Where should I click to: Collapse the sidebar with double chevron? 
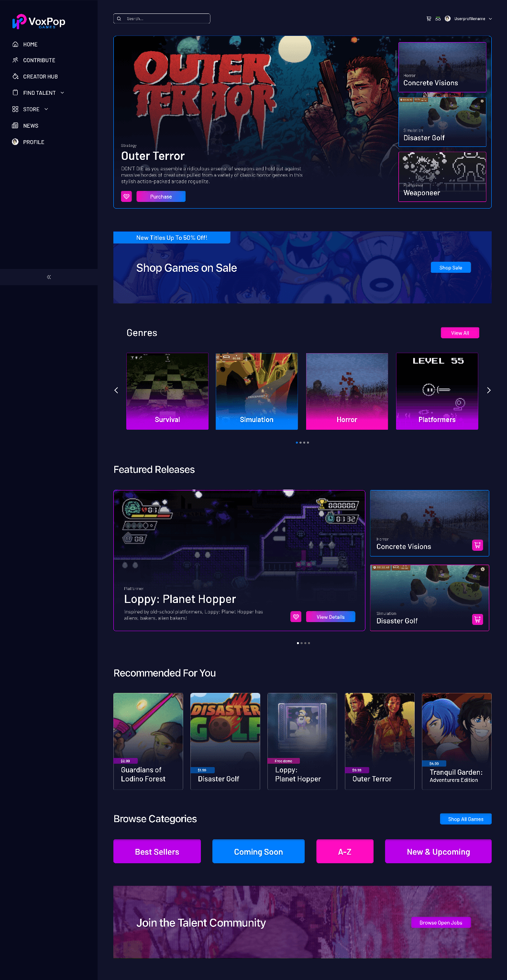pos(49,277)
